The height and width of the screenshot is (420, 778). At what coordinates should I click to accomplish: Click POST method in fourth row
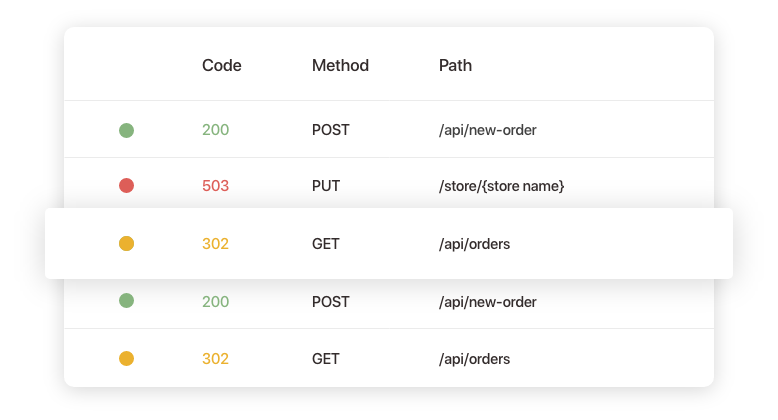point(331,302)
